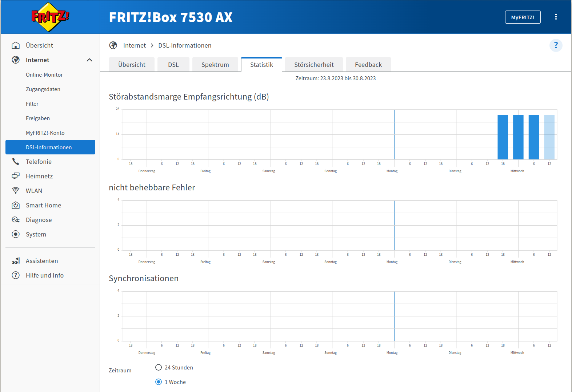
Task: Click the MyFRITZ! button
Action: [523, 17]
